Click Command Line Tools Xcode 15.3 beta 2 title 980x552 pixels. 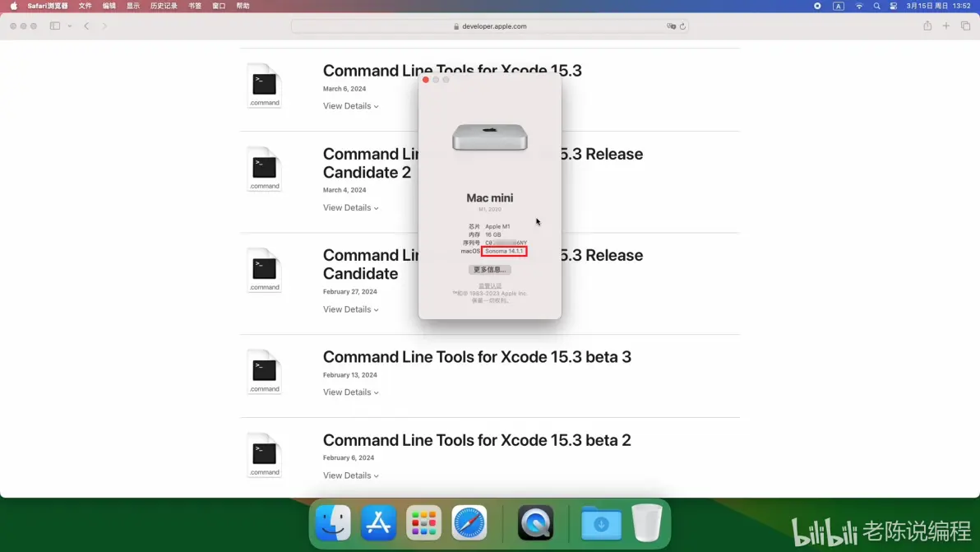tap(477, 439)
